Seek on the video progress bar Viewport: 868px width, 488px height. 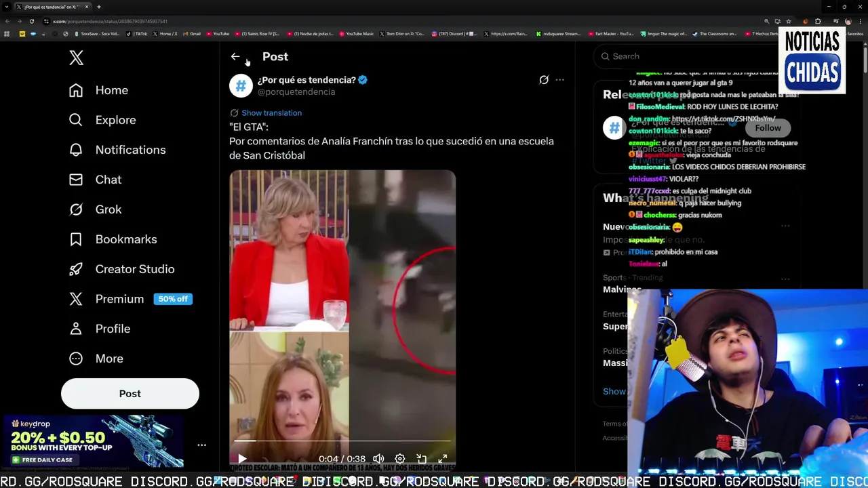pyautogui.click(x=342, y=441)
